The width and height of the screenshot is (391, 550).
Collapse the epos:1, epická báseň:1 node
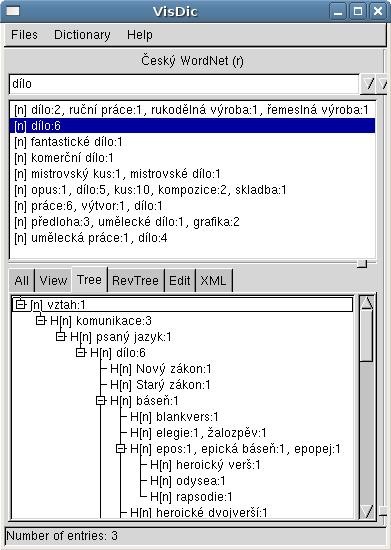tap(121, 449)
